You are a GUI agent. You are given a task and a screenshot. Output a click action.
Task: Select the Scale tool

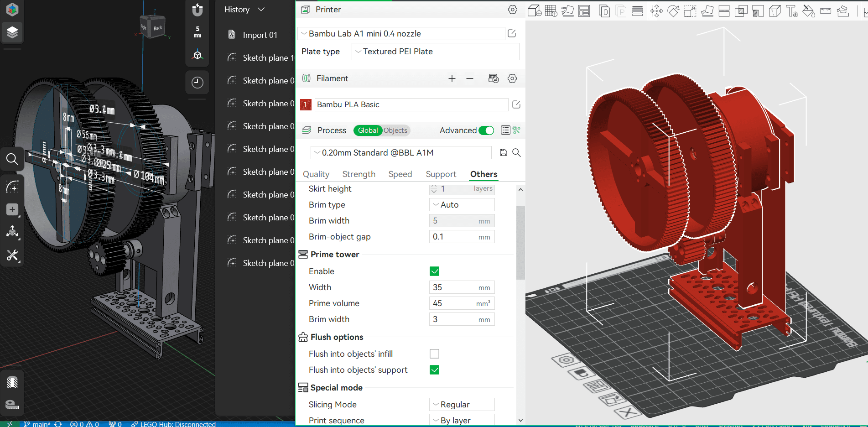(690, 11)
